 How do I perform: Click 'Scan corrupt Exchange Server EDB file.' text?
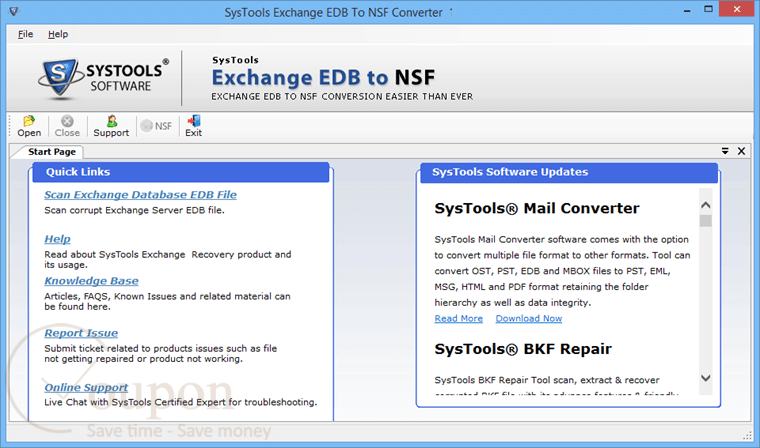[x=134, y=210]
